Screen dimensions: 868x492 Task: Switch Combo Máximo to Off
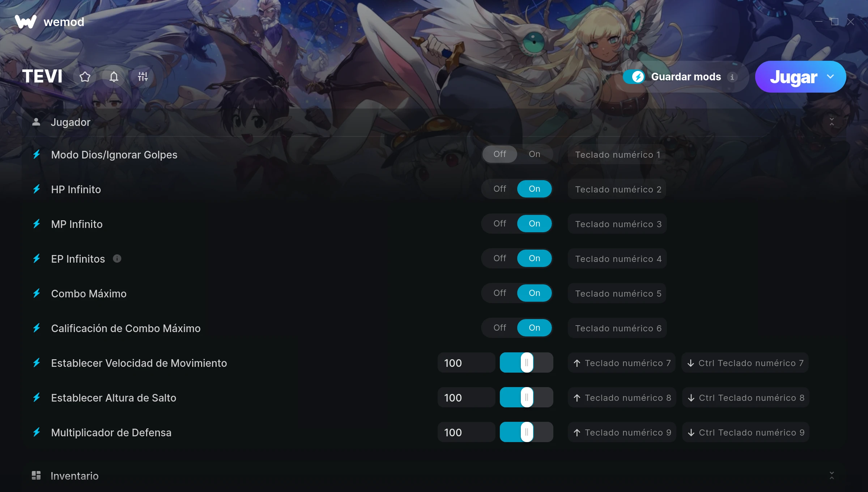pyautogui.click(x=500, y=293)
